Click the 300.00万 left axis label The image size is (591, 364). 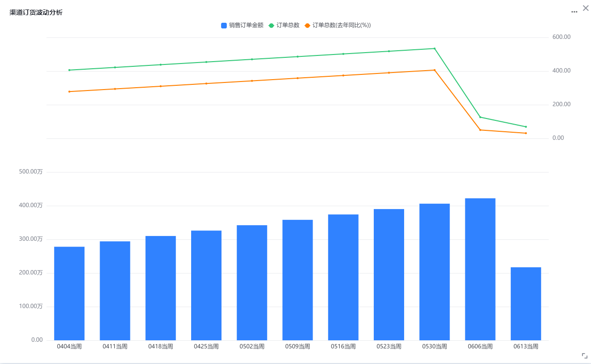click(x=31, y=239)
